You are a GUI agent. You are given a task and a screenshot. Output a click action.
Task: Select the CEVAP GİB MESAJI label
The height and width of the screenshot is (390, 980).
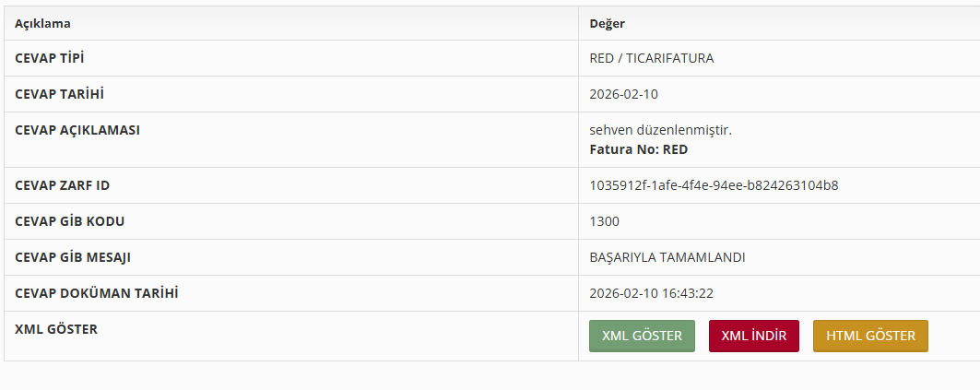click(x=74, y=257)
